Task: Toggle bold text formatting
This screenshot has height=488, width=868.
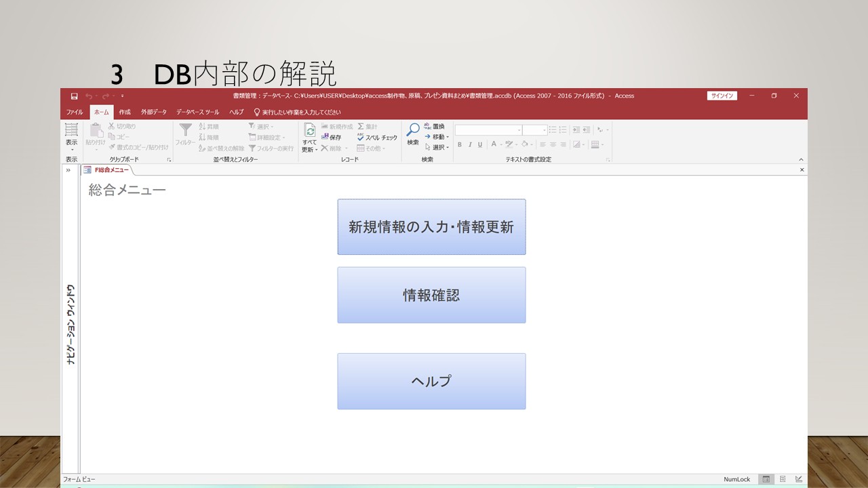Action: point(460,144)
